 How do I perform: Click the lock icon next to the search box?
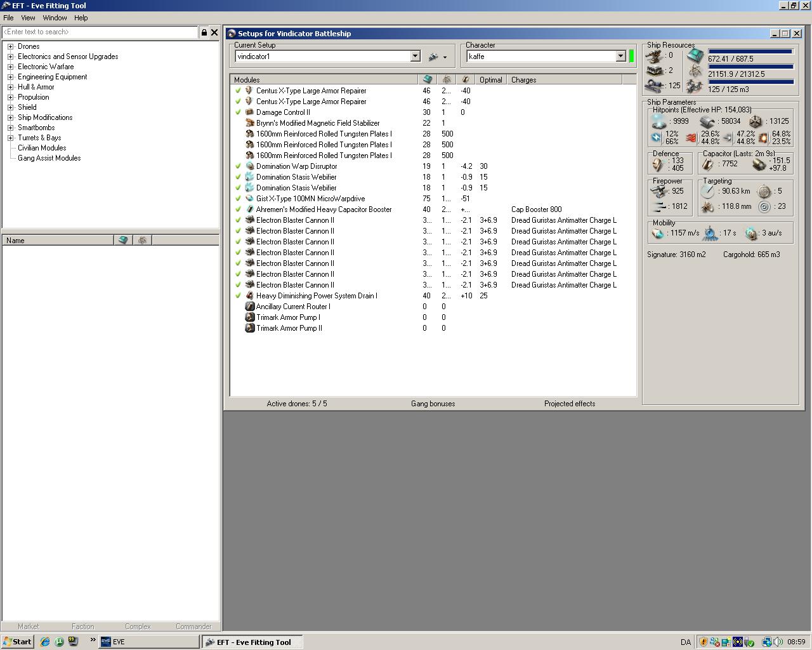click(204, 32)
